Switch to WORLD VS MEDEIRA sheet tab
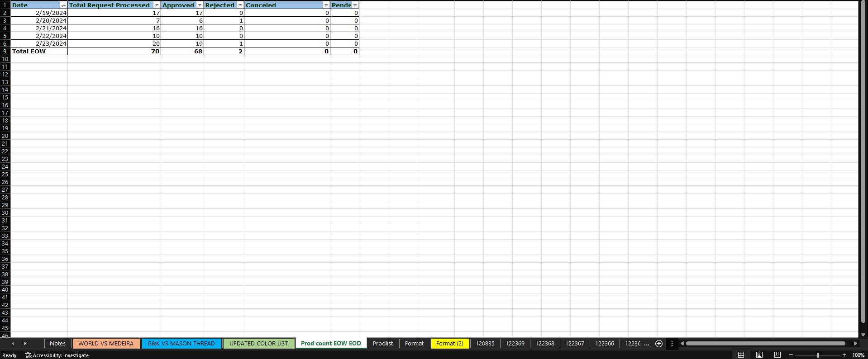The height and width of the screenshot is (359, 868). pyautogui.click(x=106, y=344)
